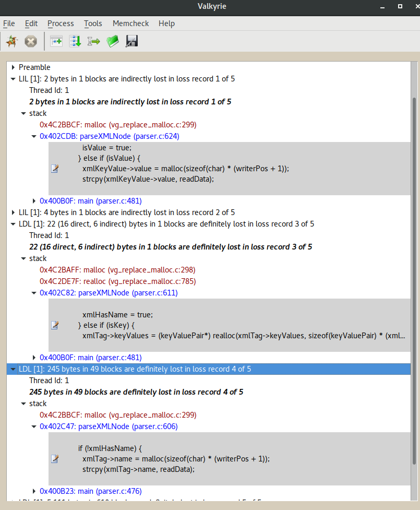The image size is (420, 510).
Task: Click the green folder open log icon
Action: tap(113, 41)
